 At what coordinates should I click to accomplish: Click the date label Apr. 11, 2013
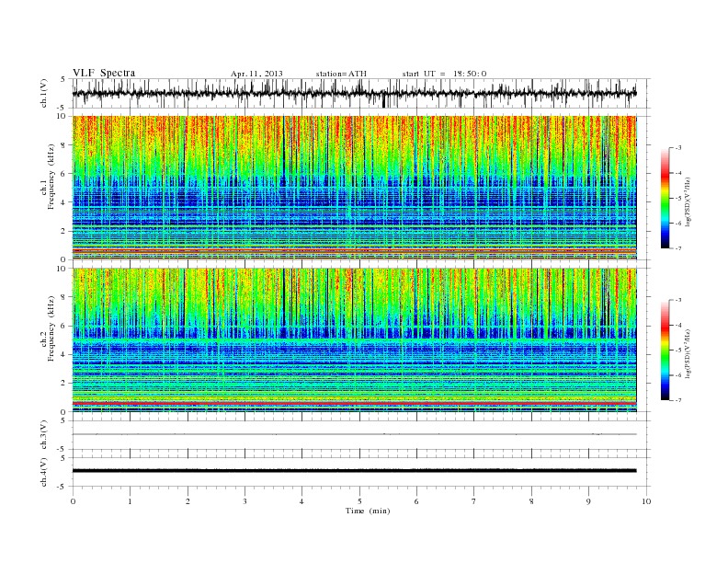[x=256, y=74]
